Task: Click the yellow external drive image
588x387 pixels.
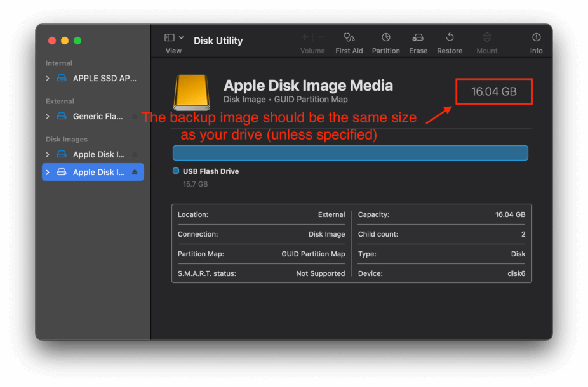Action: (x=191, y=92)
